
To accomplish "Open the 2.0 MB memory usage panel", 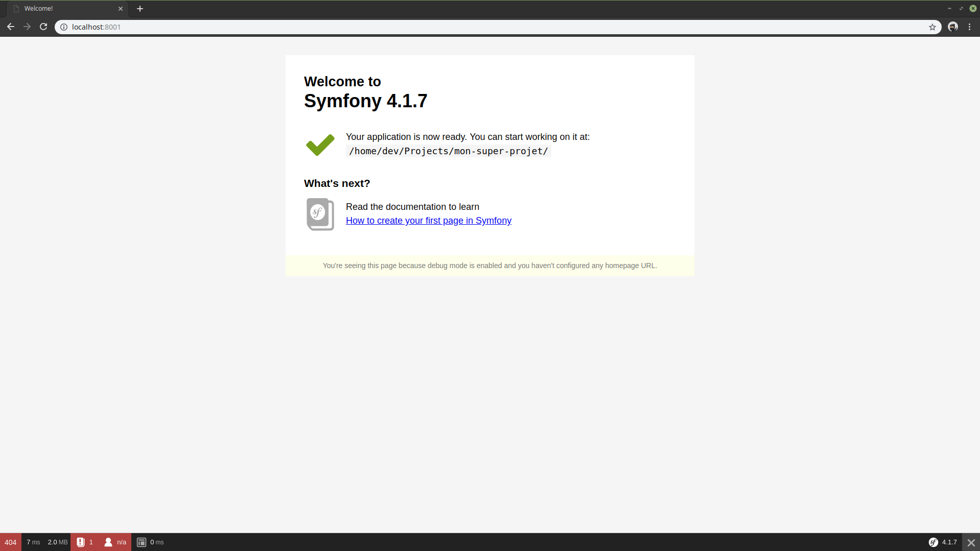I will coord(58,542).
